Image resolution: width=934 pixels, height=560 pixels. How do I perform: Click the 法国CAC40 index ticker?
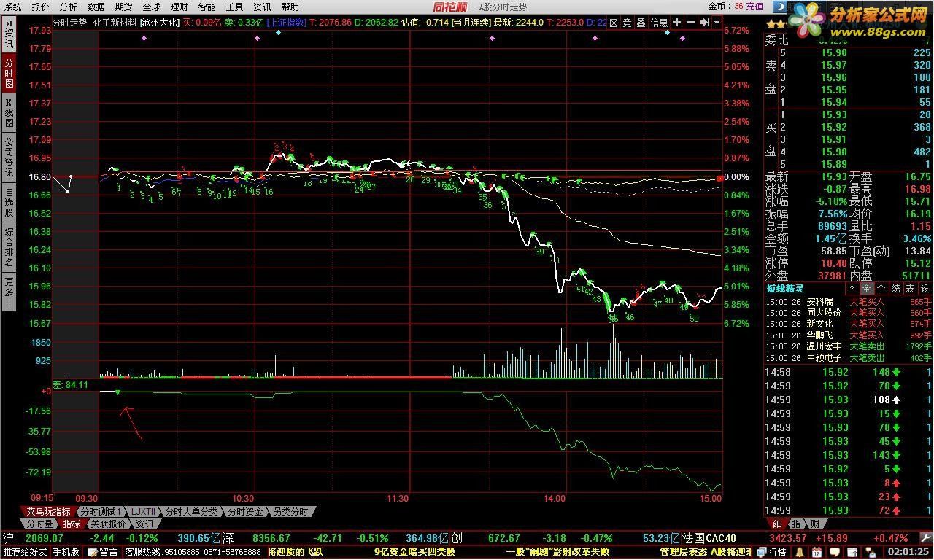710,538
